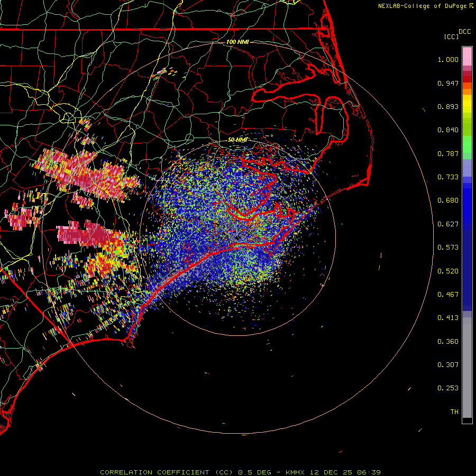Click the 0.520 scale value
Screen dimensions: 476x476
(448, 271)
